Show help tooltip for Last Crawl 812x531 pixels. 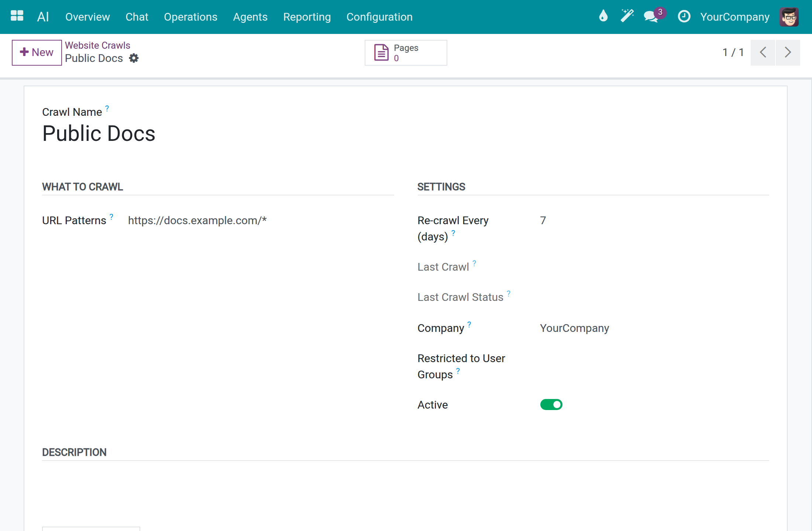(x=474, y=263)
